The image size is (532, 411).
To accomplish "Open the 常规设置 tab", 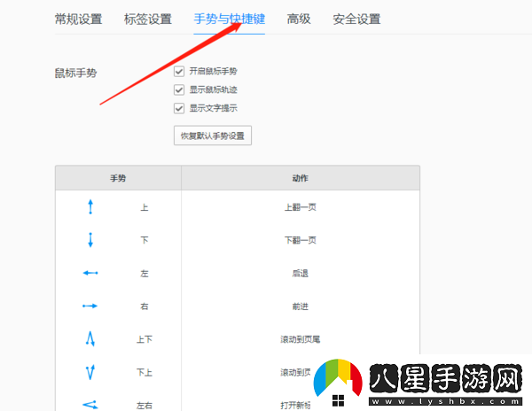I will (x=78, y=19).
